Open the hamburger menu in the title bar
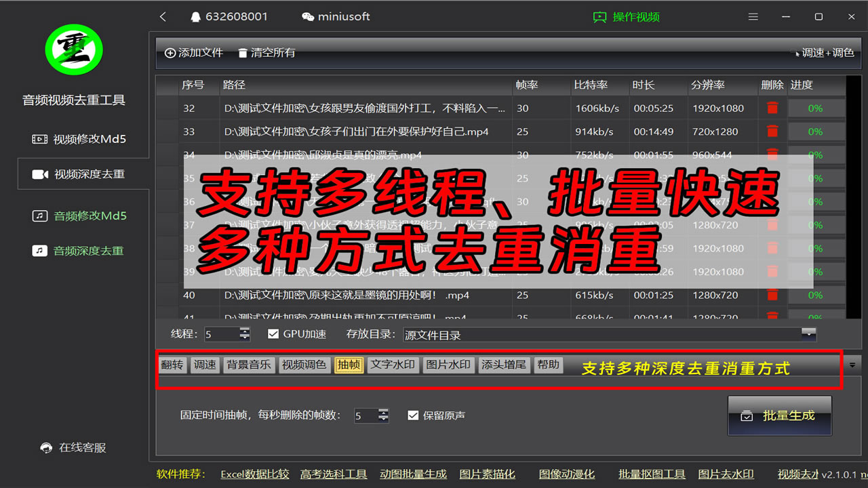Image resolution: width=868 pixels, height=488 pixels. coord(753,16)
